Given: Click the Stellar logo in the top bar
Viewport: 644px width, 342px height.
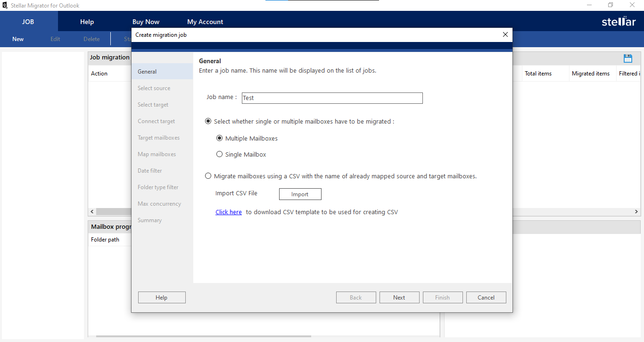Looking at the screenshot, I should click(618, 21).
